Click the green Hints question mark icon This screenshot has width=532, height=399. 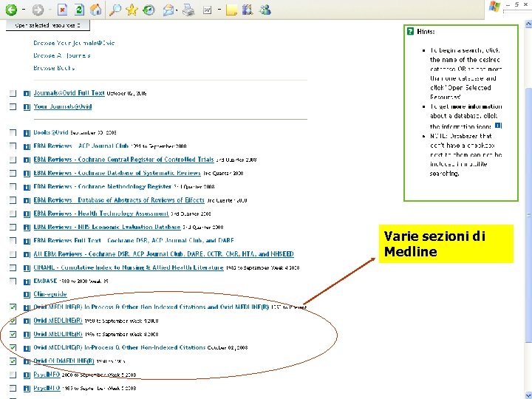410,32
